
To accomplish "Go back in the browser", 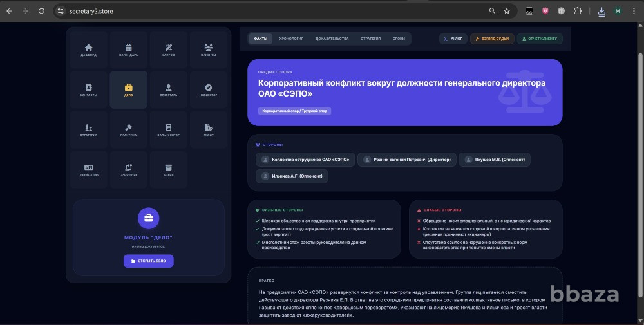I will tap(9, 11).
